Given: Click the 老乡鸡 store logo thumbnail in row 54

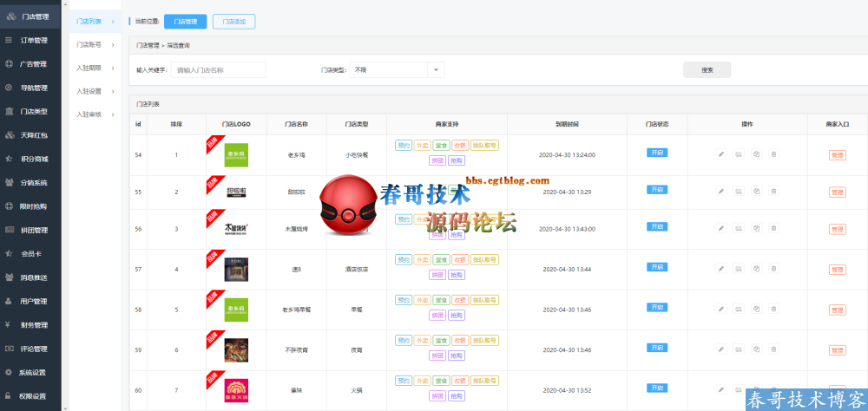Looking at the screenshot, I should 236,155.
